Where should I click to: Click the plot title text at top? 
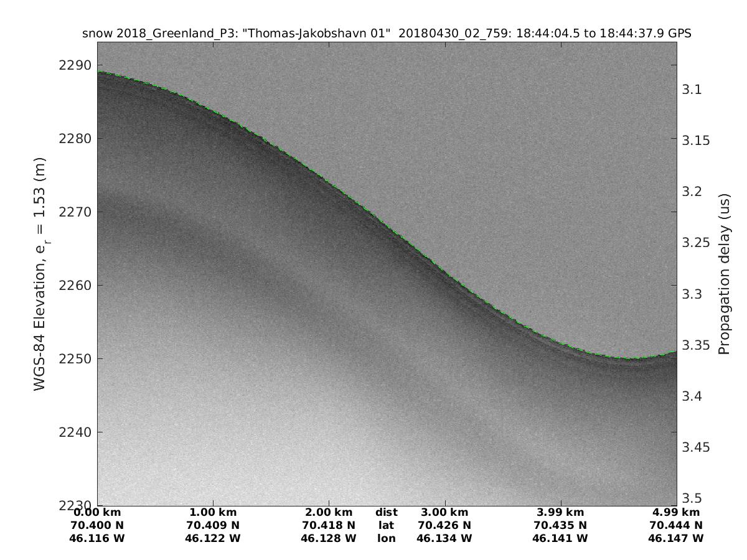tap(387, 34)
